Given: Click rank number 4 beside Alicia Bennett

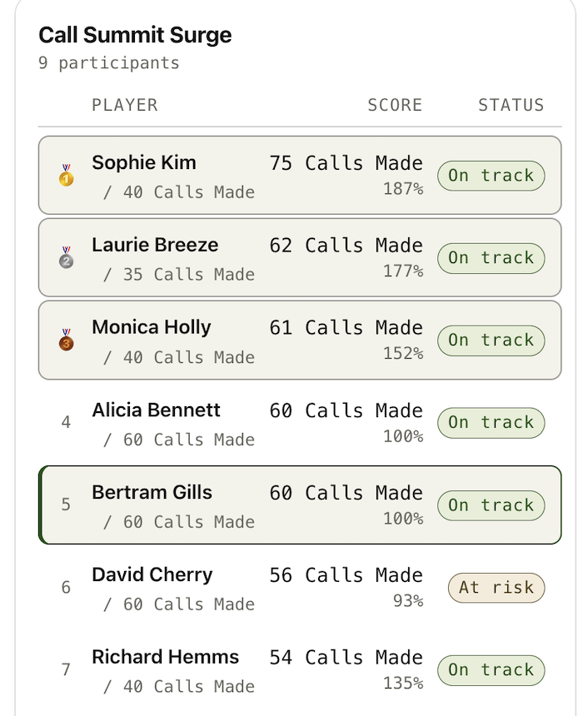Looking at the screenshot, I should [67, 422].
